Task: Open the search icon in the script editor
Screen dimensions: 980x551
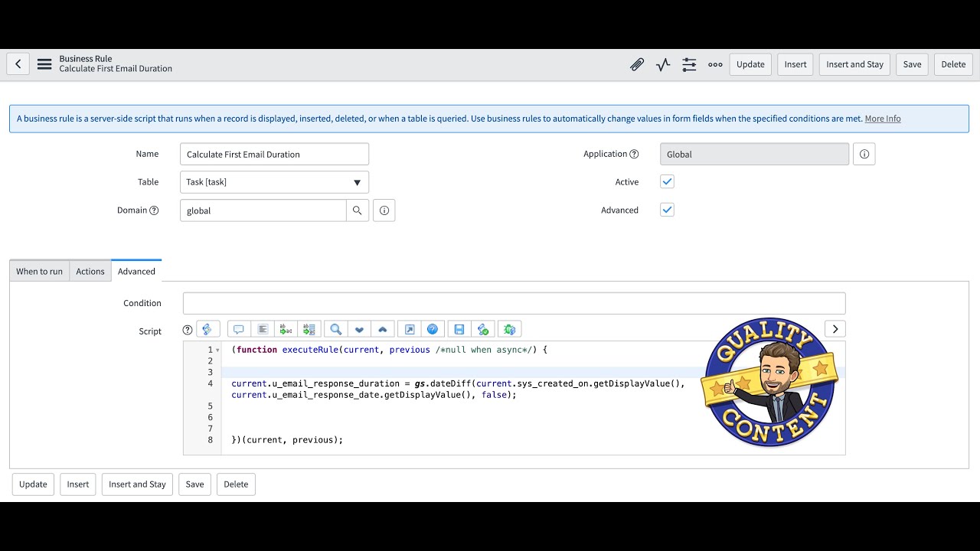Action: [x=335, y=328]
